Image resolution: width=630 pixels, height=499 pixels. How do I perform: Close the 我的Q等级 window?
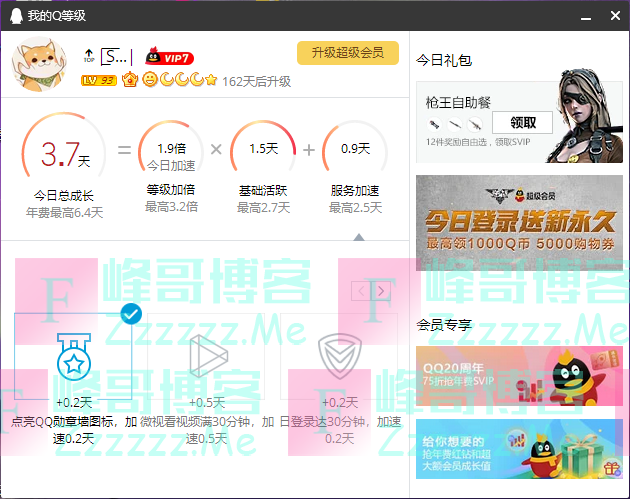615,16
